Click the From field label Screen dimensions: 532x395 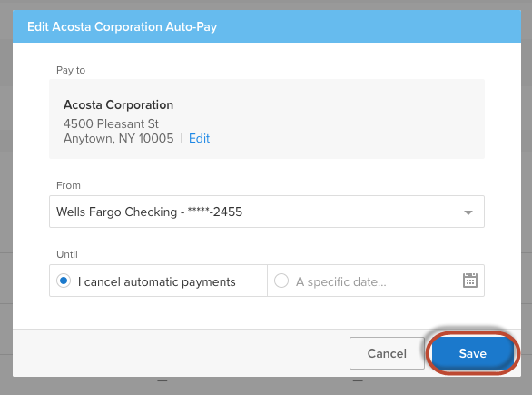click(x=68, y=185)
